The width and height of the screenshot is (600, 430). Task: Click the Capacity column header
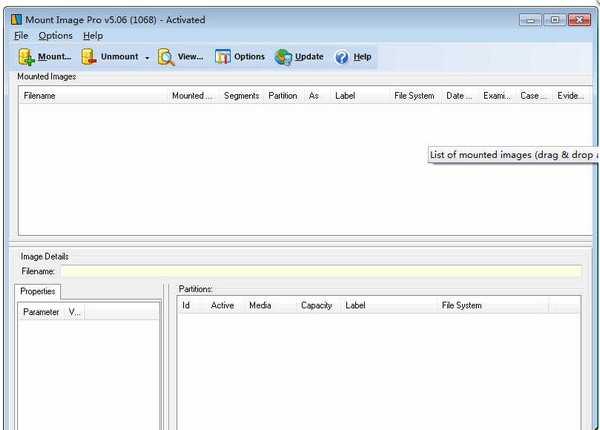pos(318,305)
